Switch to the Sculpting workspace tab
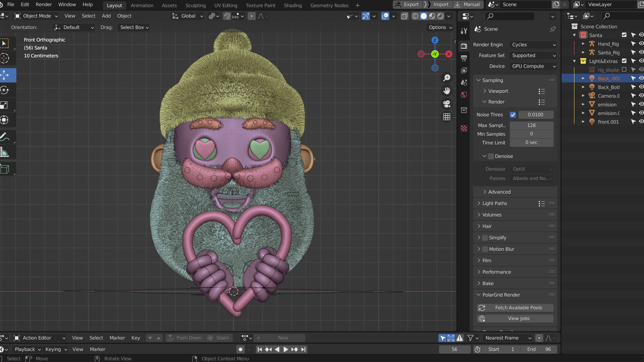 click(195, 5)
